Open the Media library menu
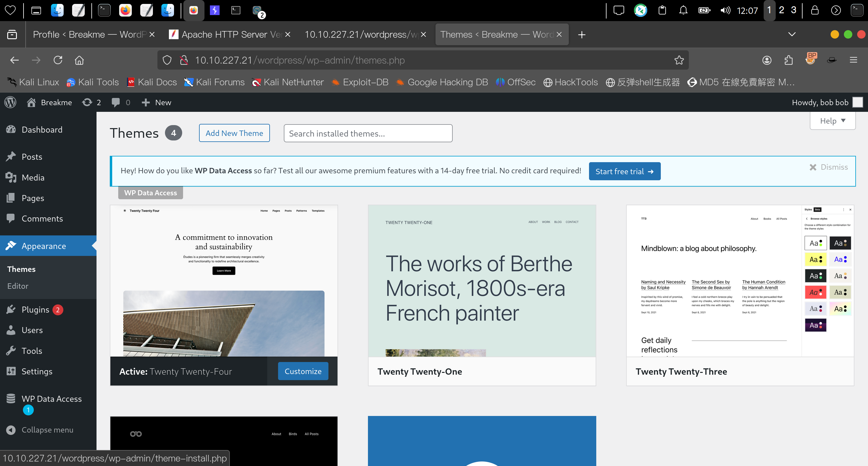This screenshot has width=868, height=466. coord(33,178)
